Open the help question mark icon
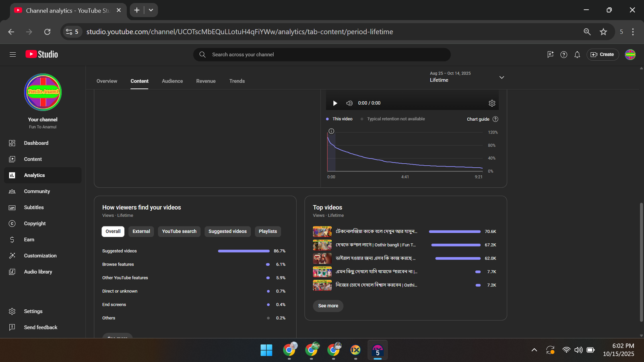The height and width of the screenshot is (362, 644). point(563,55)
